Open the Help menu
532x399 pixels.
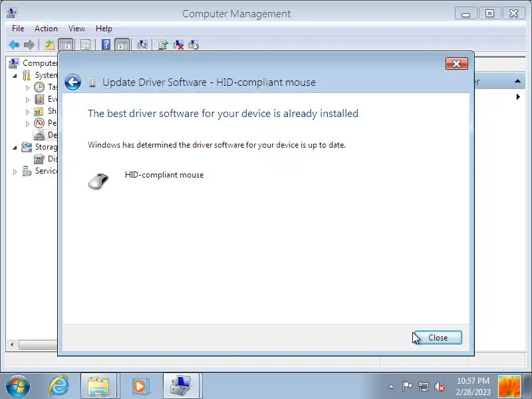[x=104, y=29]
